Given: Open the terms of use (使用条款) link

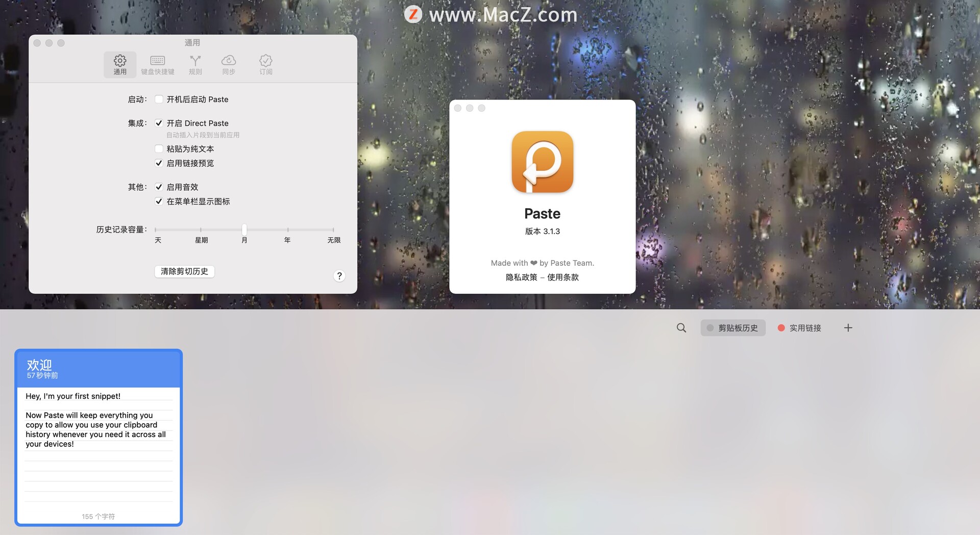Looking at the screenshot, I should coord(563,277).
